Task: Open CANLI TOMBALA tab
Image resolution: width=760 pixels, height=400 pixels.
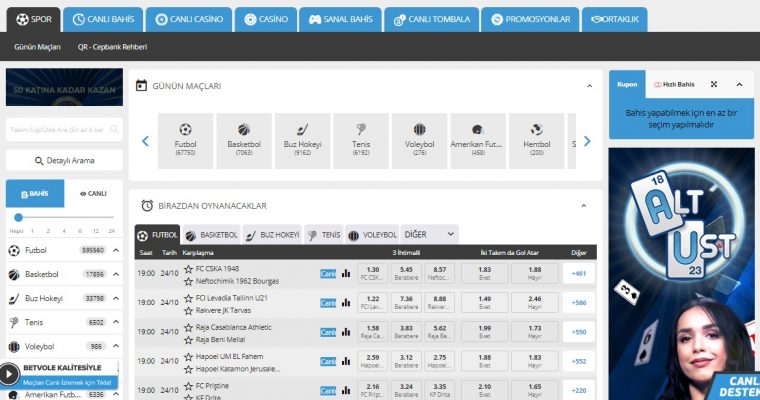Action: pos(431,19)
